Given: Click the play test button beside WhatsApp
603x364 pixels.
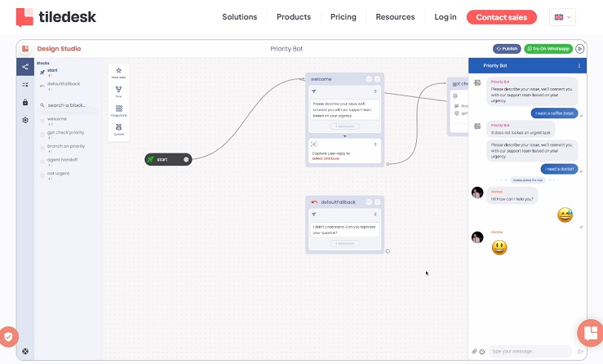Looking at the screenshot, I should [580, 49].
